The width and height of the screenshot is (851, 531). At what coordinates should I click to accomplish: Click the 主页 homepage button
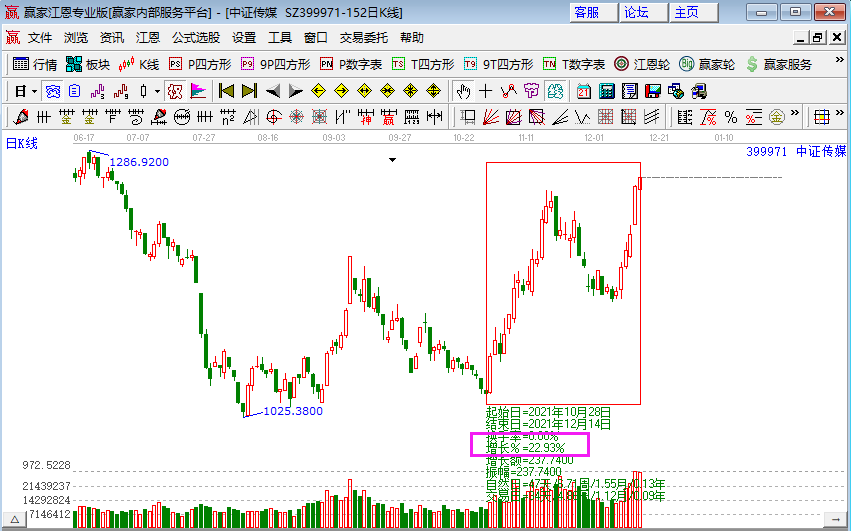pyautogui.click(x=694, y=12)
